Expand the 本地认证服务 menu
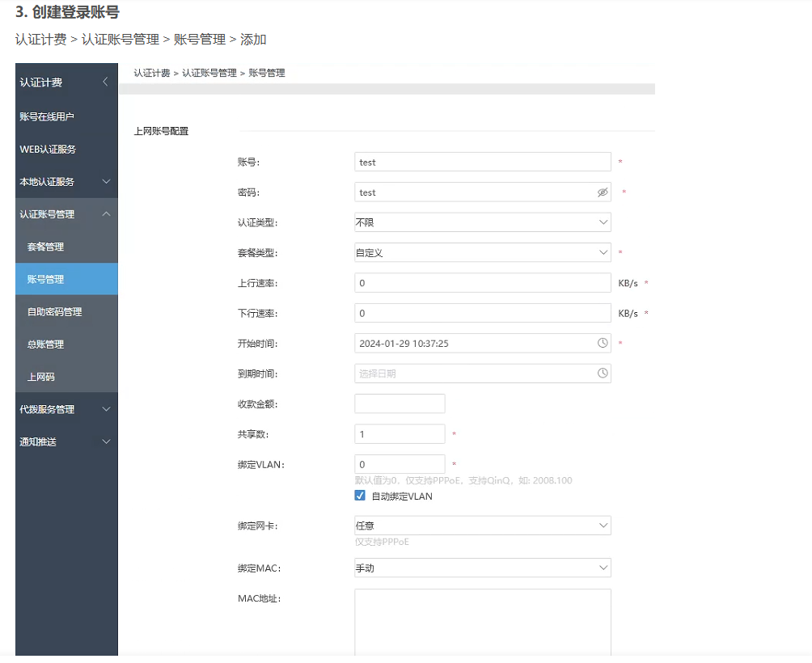The width and height of the screenshot is (812, 663). pyautogui.click(x=67, y=182)
